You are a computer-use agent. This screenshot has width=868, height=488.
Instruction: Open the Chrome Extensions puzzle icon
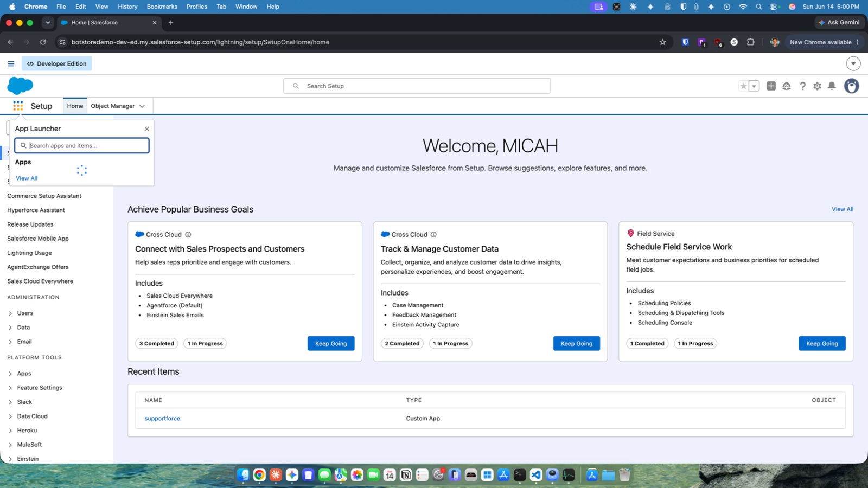pyautogui.click(x=751, y=42)
